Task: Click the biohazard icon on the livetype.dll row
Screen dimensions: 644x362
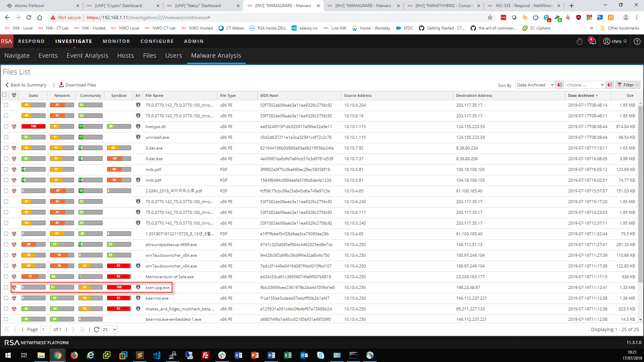Action: (14, 126)
